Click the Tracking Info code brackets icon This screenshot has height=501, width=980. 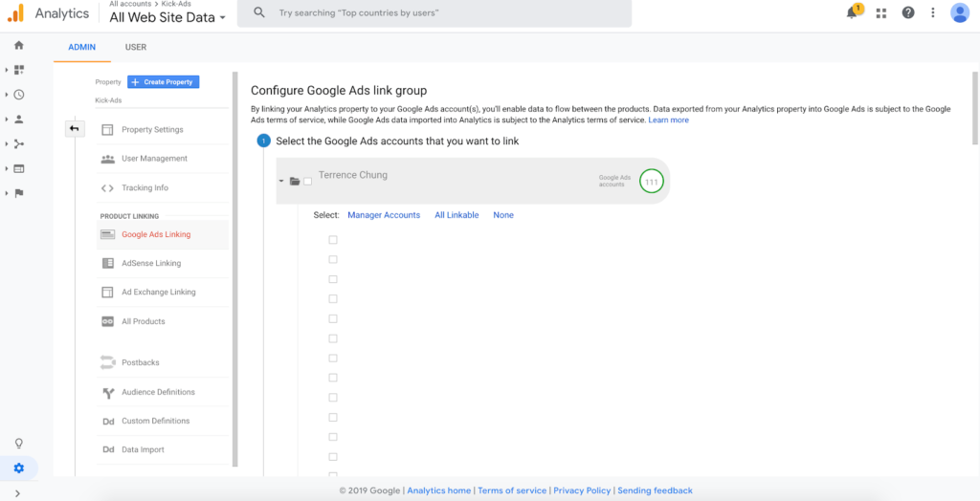pyautogui.click(x=107, y=188)
